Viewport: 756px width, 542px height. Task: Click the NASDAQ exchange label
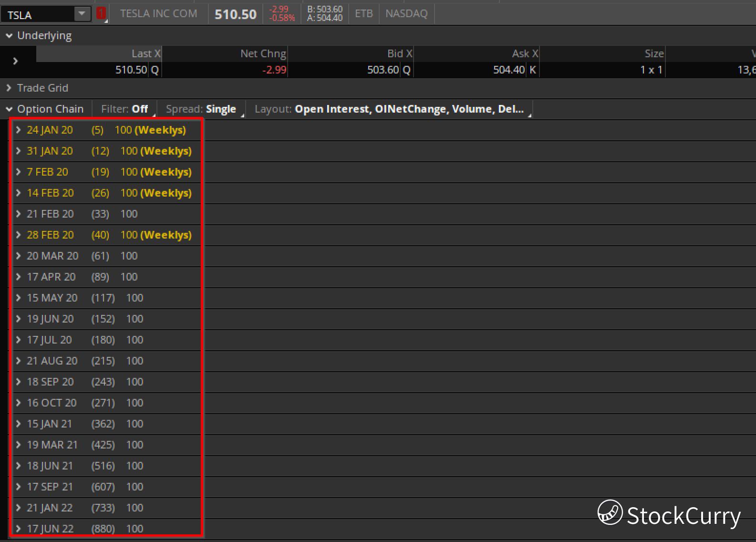(406, 14)
